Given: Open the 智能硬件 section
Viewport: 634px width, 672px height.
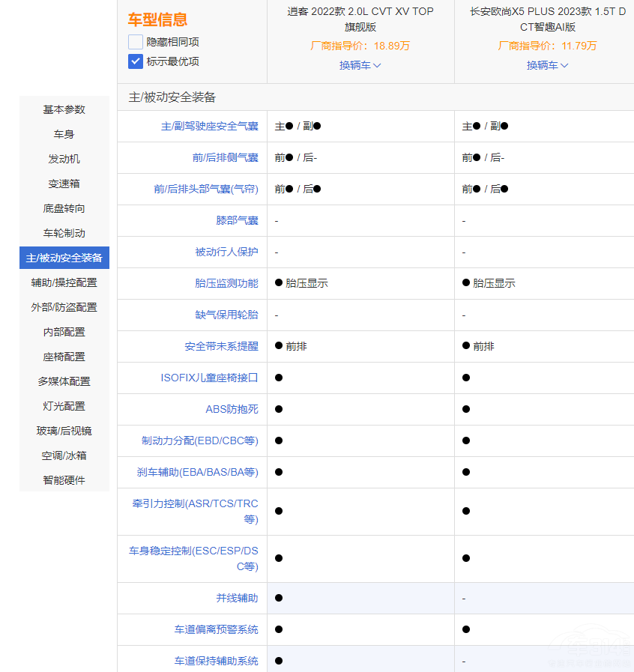Looking at the screenshot, I should click(x=64, y=479).
